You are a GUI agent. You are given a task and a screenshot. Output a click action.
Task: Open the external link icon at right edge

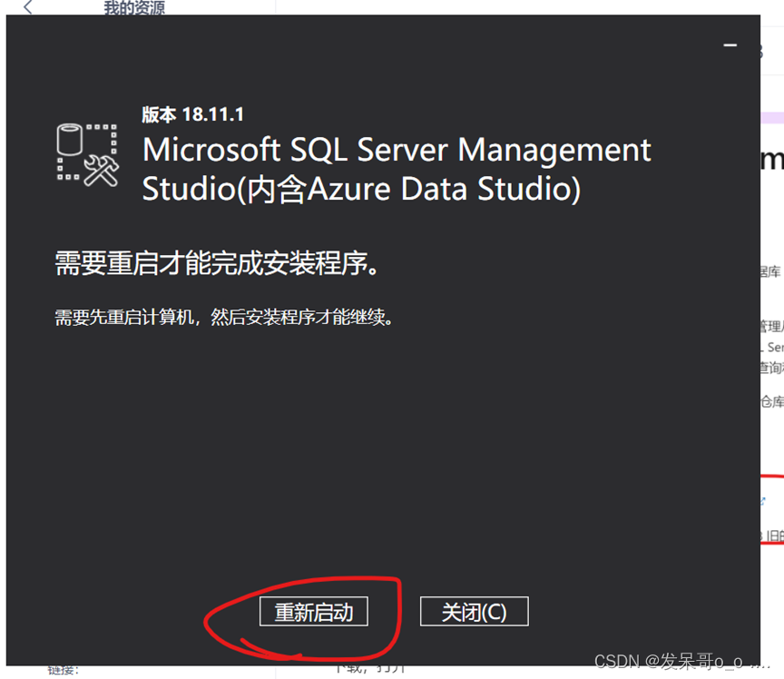(x=762, y=501)
